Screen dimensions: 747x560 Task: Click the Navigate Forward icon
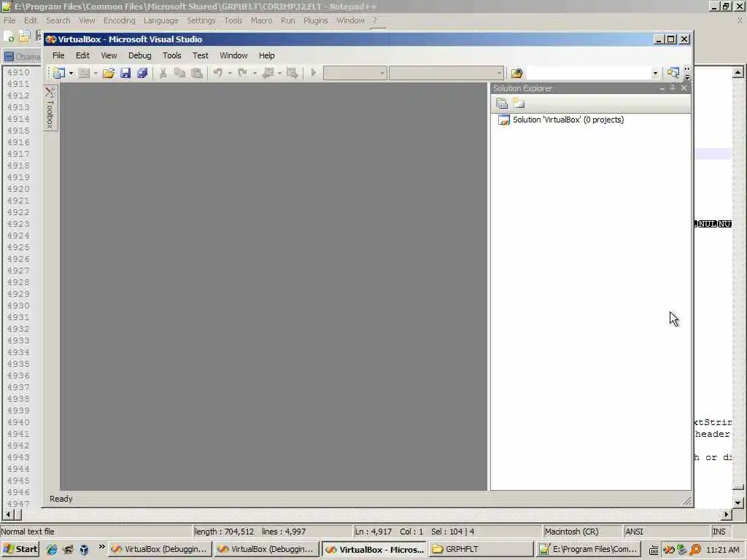pos(292,73)
